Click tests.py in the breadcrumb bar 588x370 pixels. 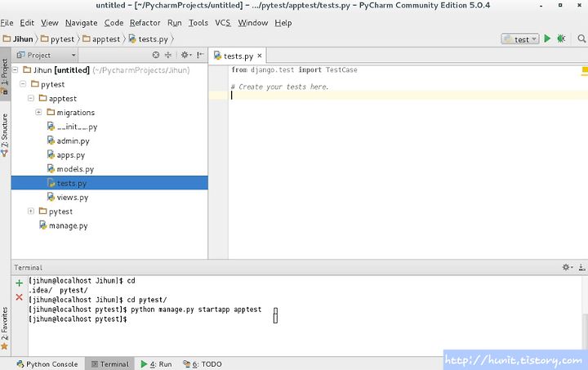(149, 39)
